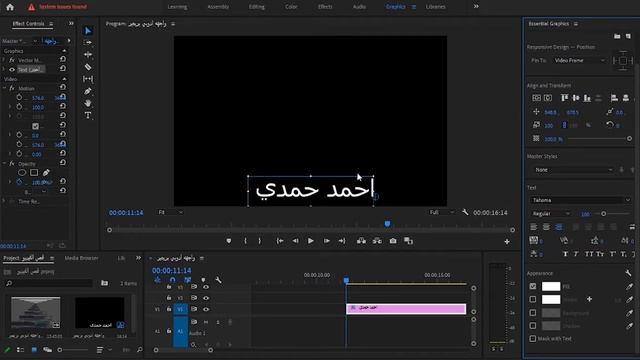640x360 pixels.
Task: Toggle Uniform Scale checkbox in Effect Controls
Action: point(36,126)
